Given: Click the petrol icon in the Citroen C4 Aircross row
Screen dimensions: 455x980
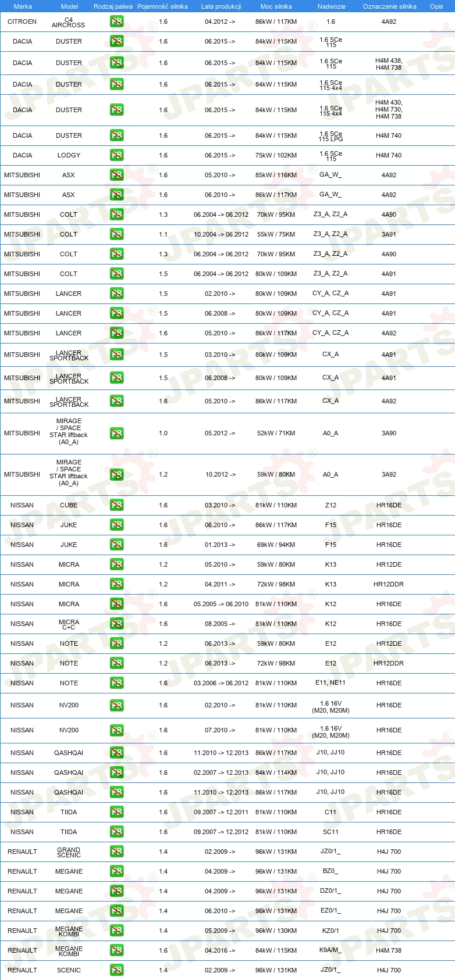Looking at the screenshot, I should [116, 22].
